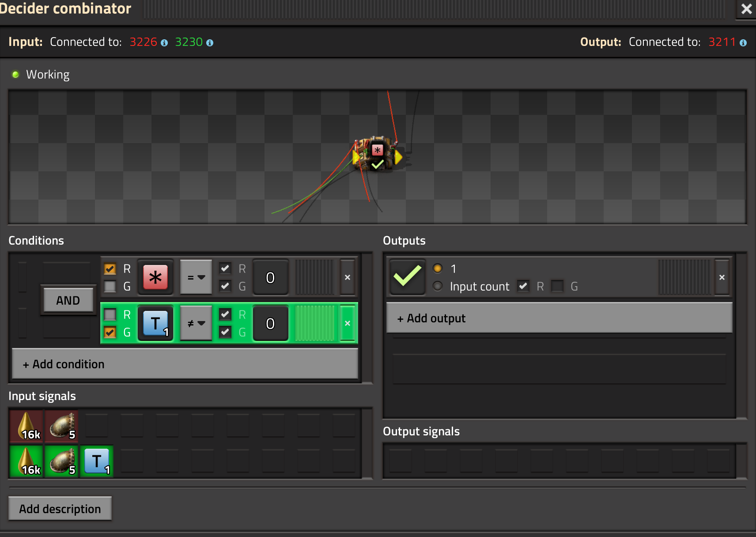Toggle left G checkbox of Everything condition
Image resolution: width=756 pixels, height=537 pixels.
point(110,287)
